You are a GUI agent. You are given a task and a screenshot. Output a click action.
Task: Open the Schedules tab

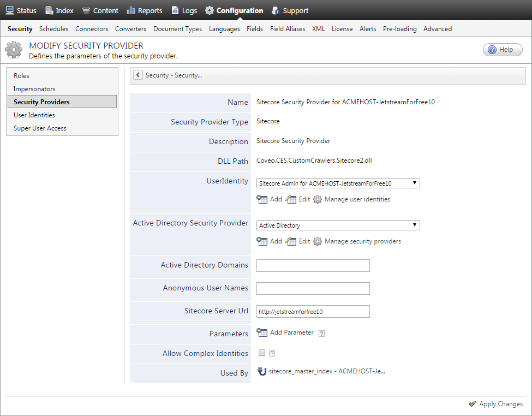click(53, 28)
